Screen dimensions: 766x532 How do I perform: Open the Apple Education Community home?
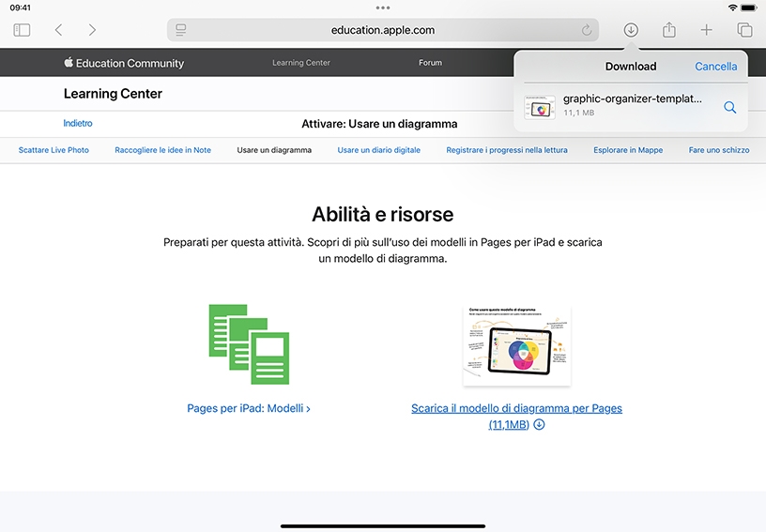124,63
